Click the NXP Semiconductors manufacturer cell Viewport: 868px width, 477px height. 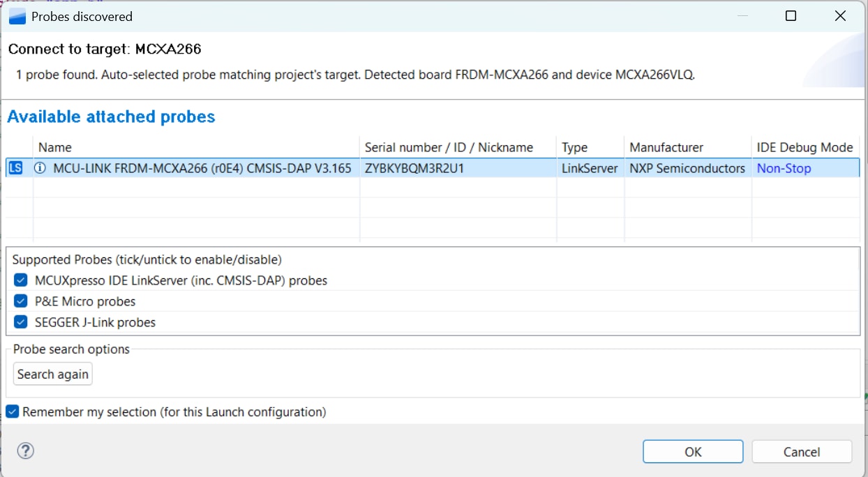(687, 167)
